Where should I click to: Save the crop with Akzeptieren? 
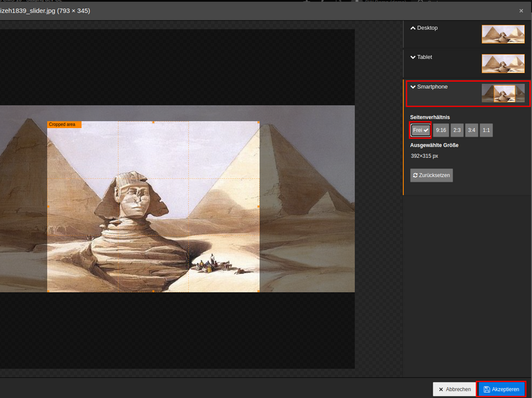point(501,389)
